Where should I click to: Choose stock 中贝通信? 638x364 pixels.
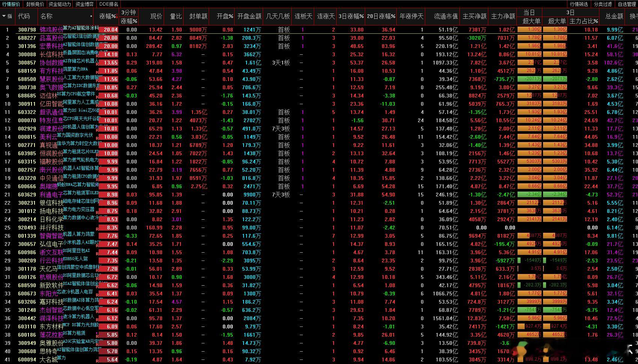coord(51,178)
